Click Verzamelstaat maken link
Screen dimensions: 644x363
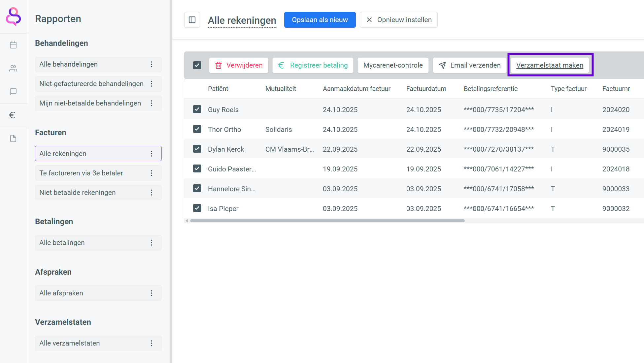[550, 65]
